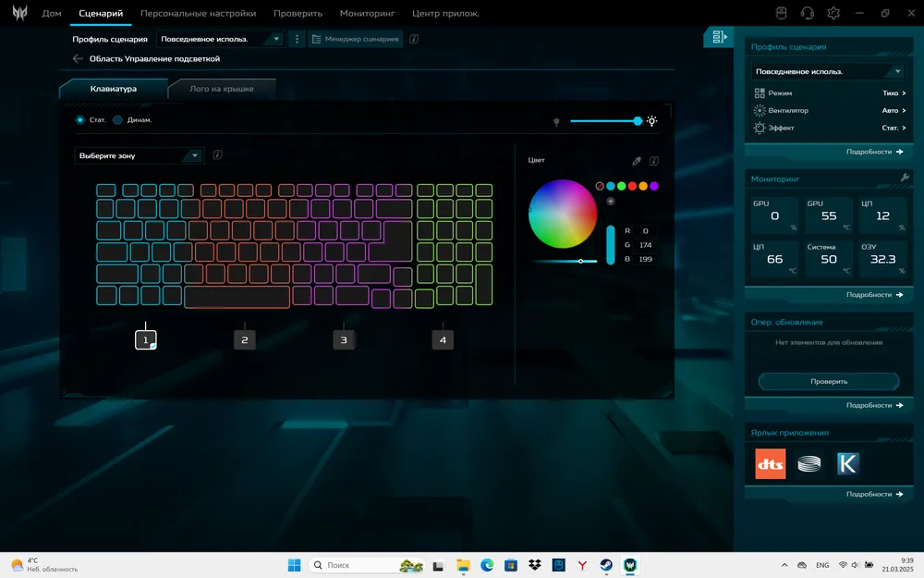Open the DTS audio app shortcut
The image size is (924, 578).
(x=771, y=463)
